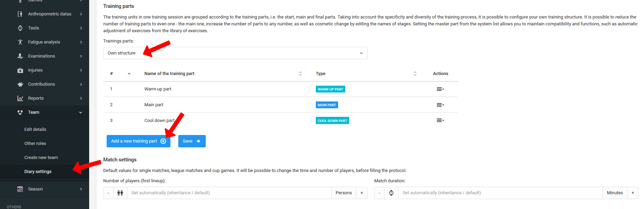
Task: Open the Trainings parts dropdown
Action: pos(235,53)
